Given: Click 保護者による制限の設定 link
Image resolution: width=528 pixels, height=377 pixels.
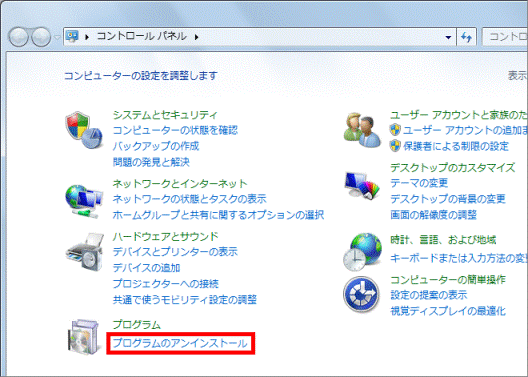Looking at the screenshot, I should [x=456, y=146].
